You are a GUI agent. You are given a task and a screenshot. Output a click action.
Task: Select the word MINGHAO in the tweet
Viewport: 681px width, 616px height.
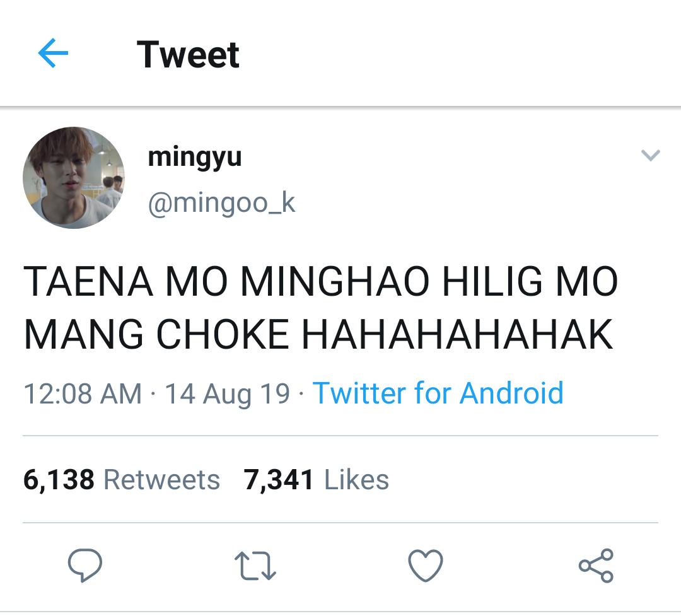(x=335, y=281)
